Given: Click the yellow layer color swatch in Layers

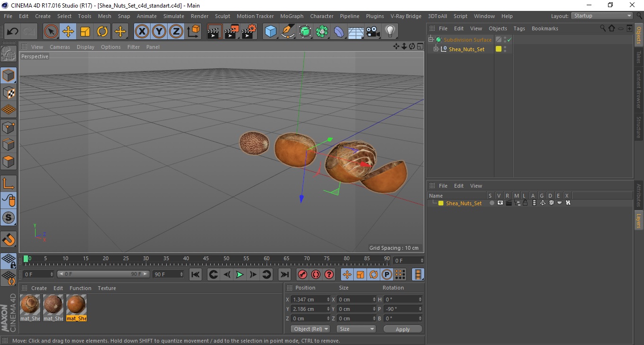Looking at the screenshot, I should pyautogui.click(x=441, y=203).
